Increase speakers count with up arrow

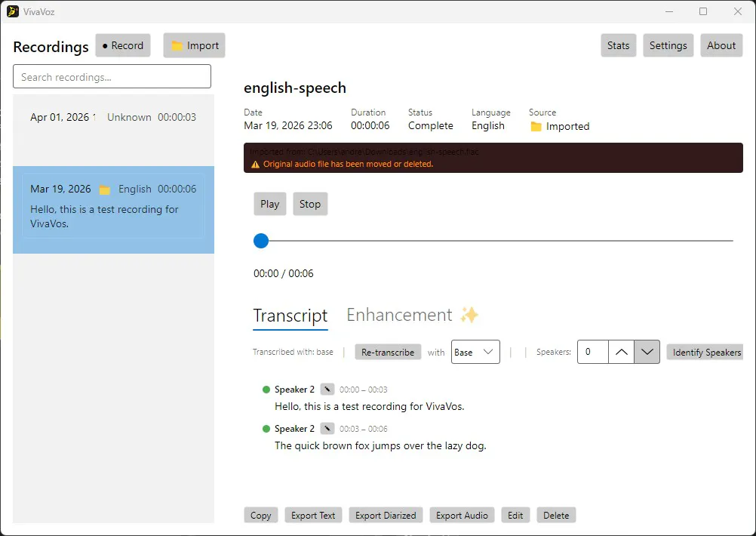(621, 353)
